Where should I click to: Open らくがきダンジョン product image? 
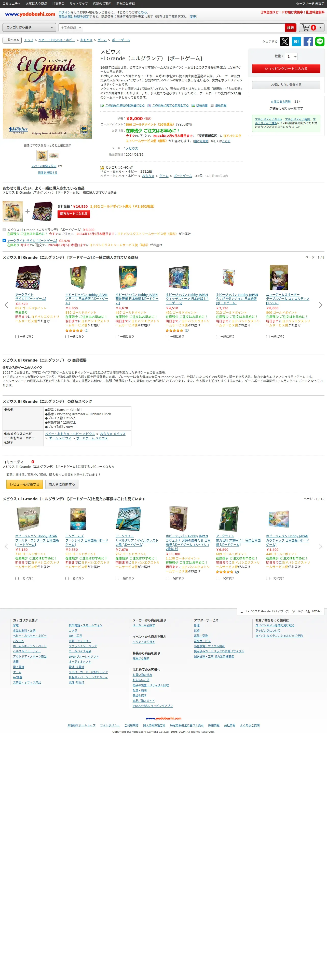(x=228, y=278)
